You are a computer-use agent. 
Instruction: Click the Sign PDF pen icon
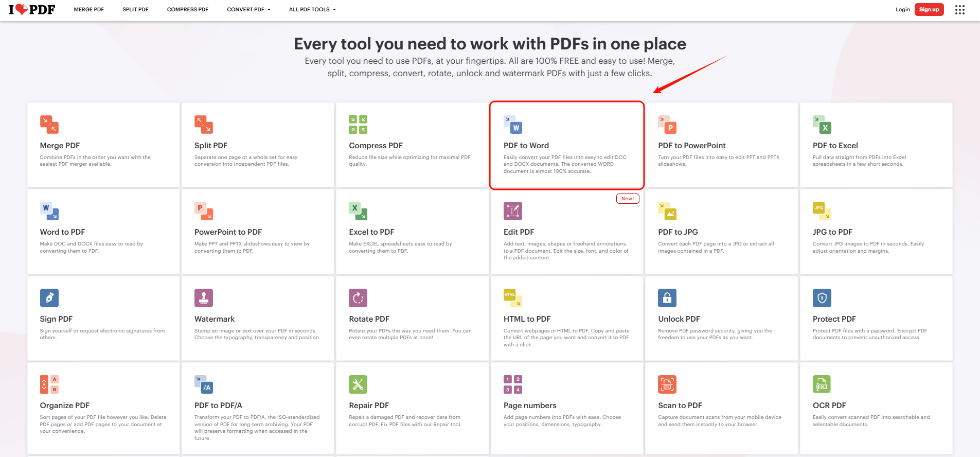pos(49,298)
